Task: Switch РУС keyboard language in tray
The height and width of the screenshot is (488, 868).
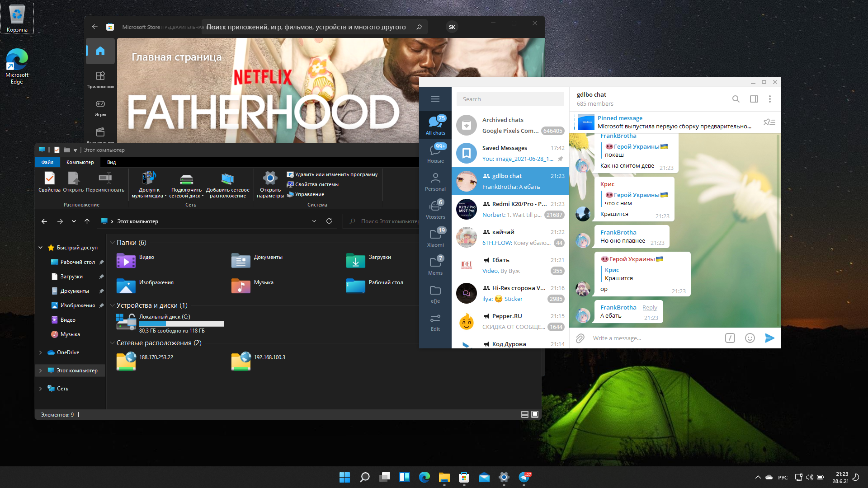Action: pos(783,477)
